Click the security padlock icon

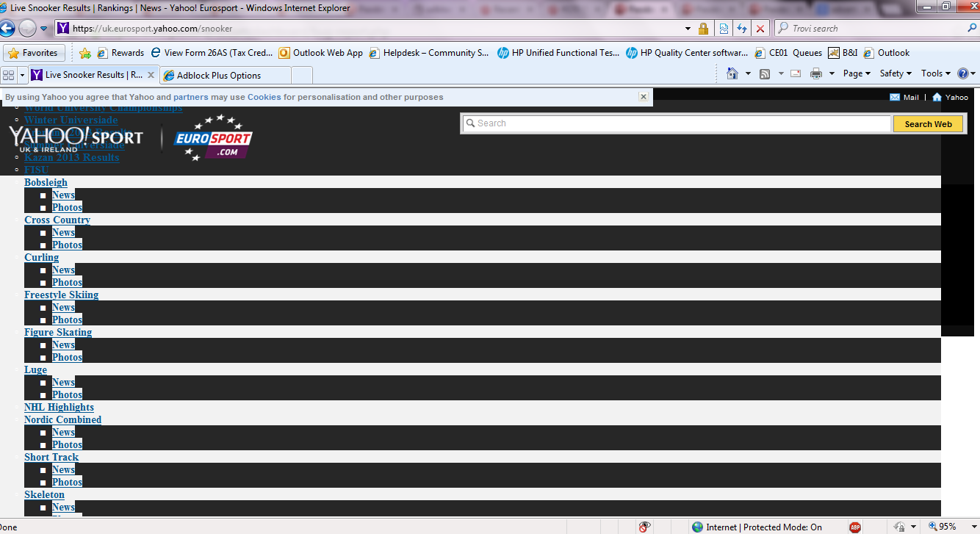pos(703,29)
